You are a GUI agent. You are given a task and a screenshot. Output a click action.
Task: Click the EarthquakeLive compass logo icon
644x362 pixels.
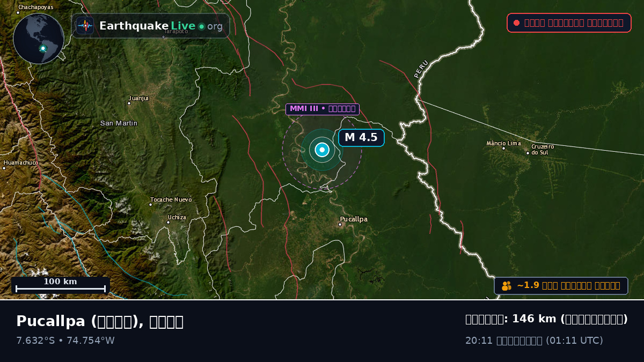(x=85, y=26)
